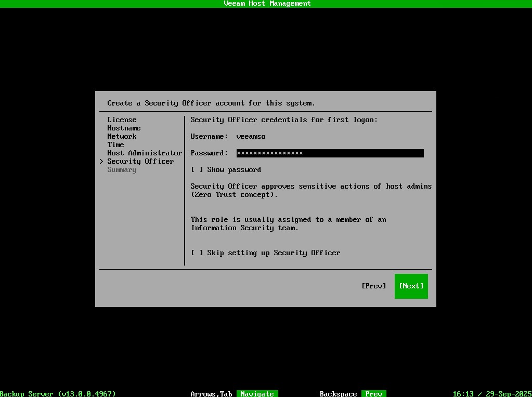Click the Backup Server version text
The width and height of the screenshot is (532, 397).
(58, 394)
